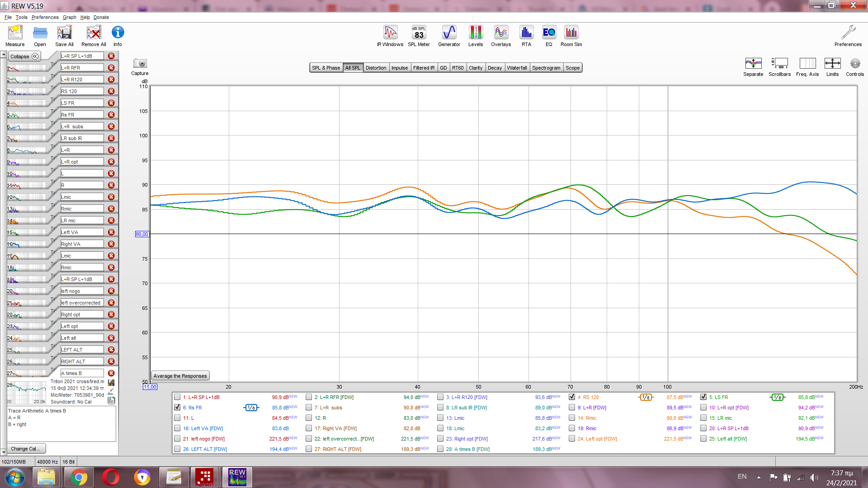Collapse the measurements panel
868x488 pixels.
tap(24, 56)
